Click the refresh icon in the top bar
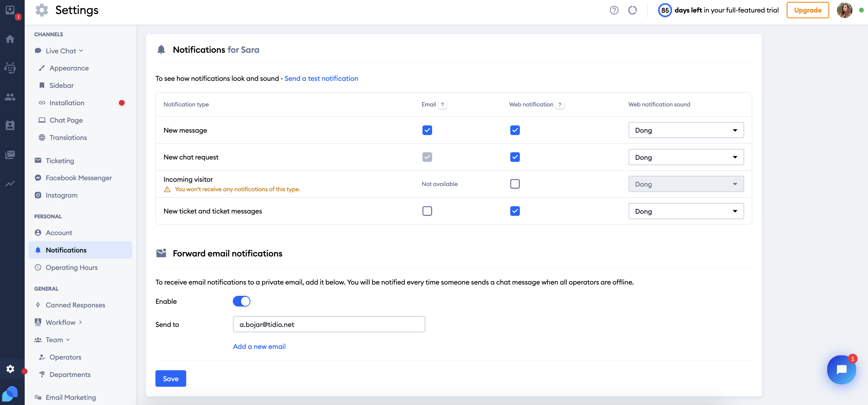This screenshot has width=868, height=405. click(633, 10)
